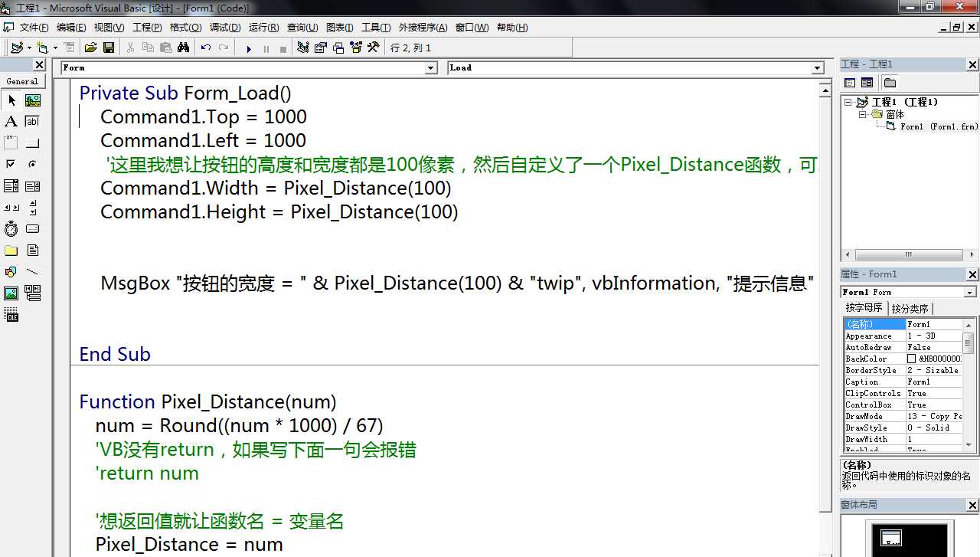Image resolution: width=980 pixels, height=557 pixels.
Task: Open the Form Layout Window toolbar icon
Action: click(338, 48)
